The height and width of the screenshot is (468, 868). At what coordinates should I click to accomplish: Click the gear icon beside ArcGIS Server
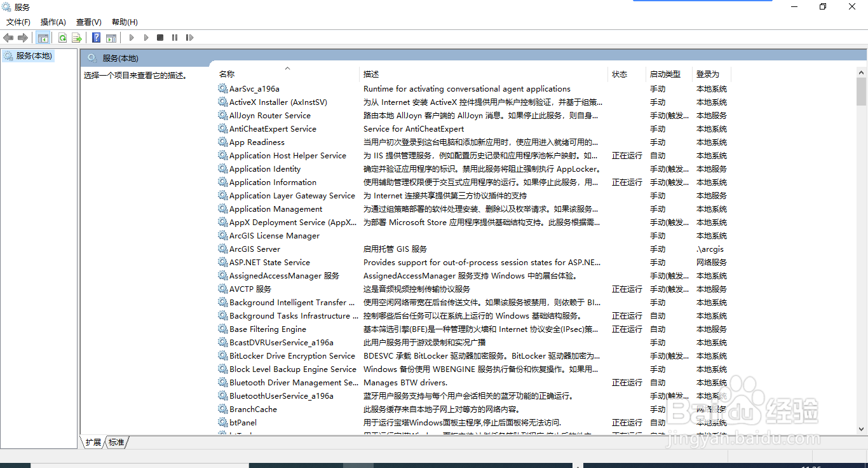(222, 249)
